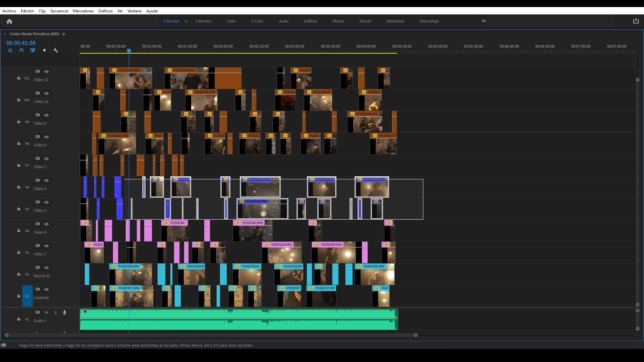Hide track Vídeo 10 with eye icon

tap(47, 93)
